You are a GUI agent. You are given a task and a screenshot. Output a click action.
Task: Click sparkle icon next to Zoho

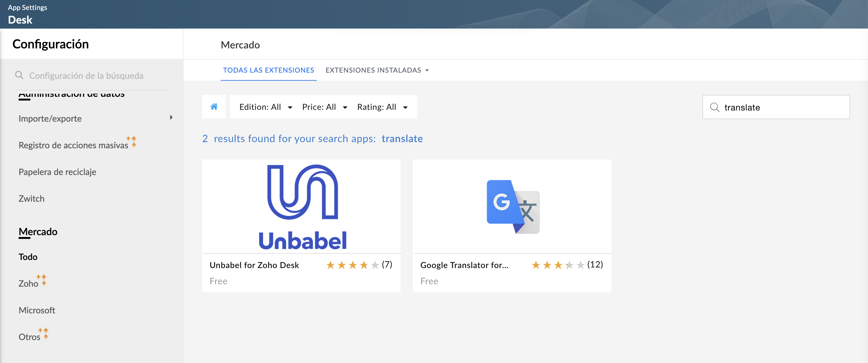coord(42,280)
